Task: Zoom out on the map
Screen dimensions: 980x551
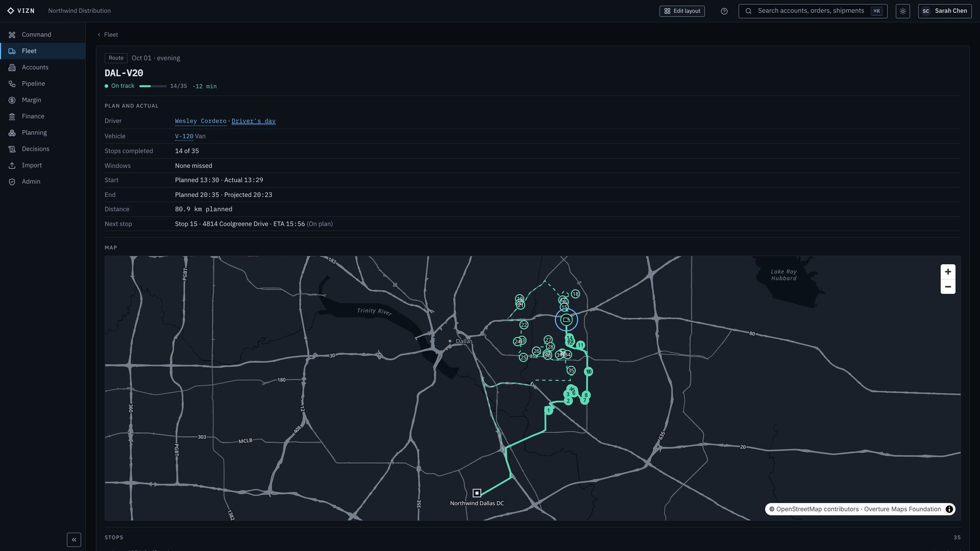Action: click(x=948, y=287)
